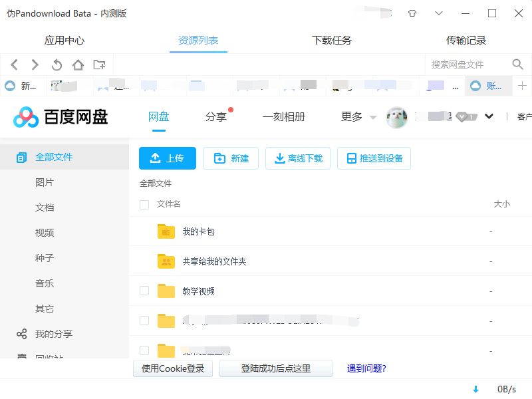The width and height of the screenshot is (532, 399).
Task: Open the 我的卡包 file name
Action: click(198, 231)
